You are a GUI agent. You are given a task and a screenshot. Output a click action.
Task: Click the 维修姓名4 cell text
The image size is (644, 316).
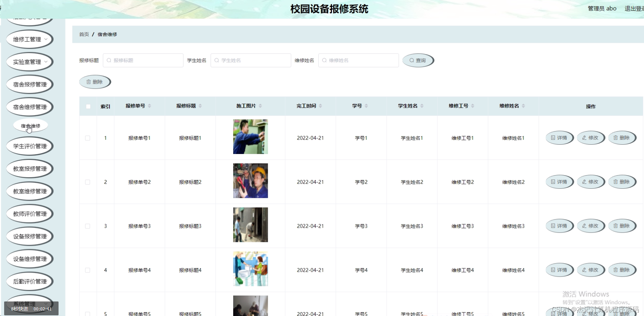513,270
